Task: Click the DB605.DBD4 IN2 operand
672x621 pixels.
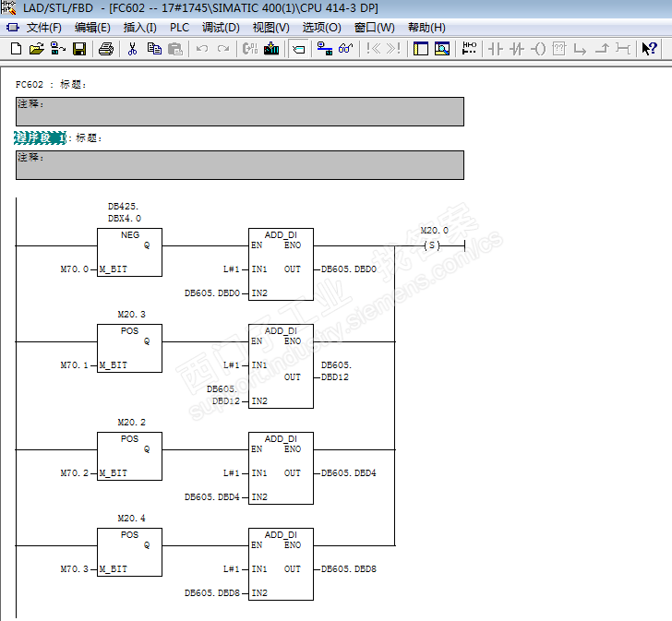Action: click(x=212, y=497)
